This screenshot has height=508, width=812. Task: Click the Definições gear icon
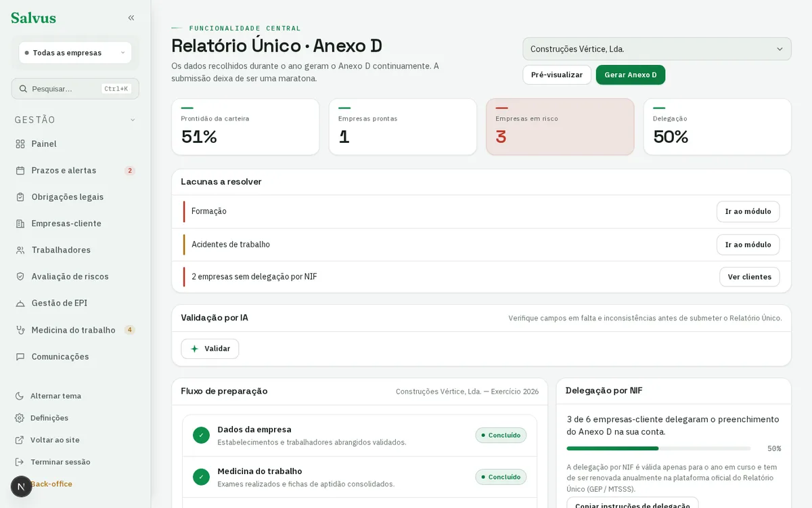(x=20, y=418)
